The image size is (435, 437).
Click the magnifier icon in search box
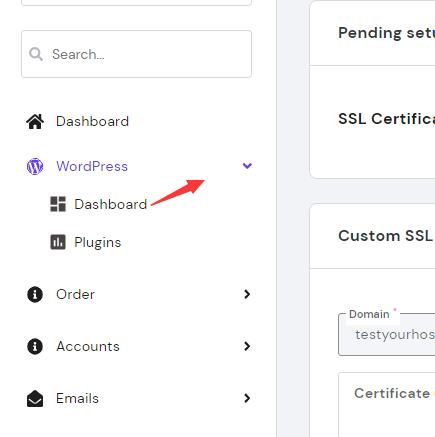pos(36,54)
